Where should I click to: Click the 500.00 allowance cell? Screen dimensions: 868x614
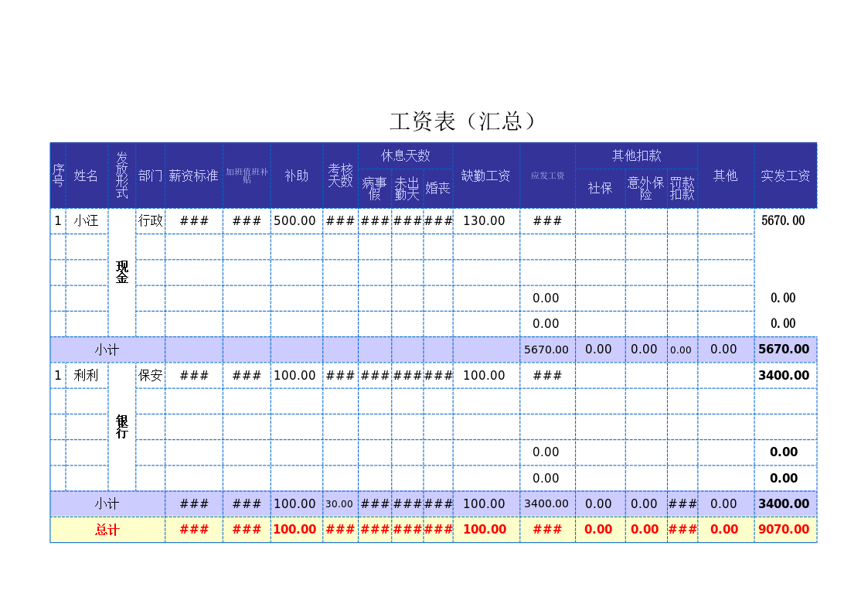[x=295, y=220]
